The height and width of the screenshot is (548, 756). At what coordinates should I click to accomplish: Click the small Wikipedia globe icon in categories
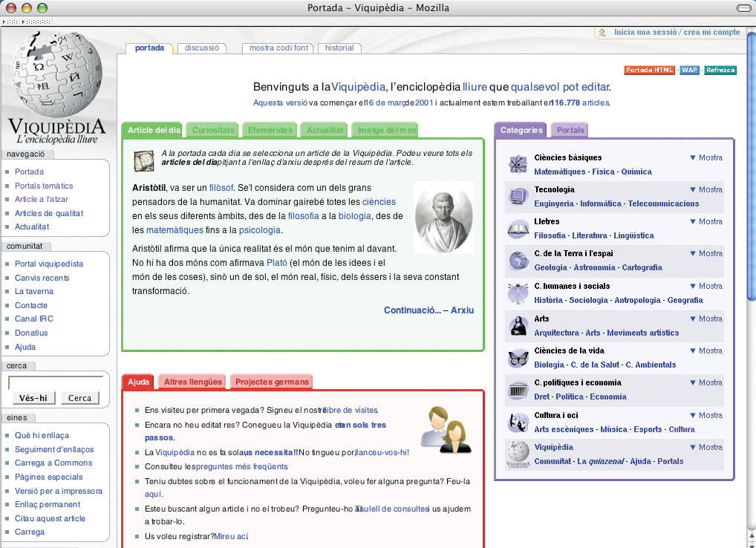click(x=518, y=454)
